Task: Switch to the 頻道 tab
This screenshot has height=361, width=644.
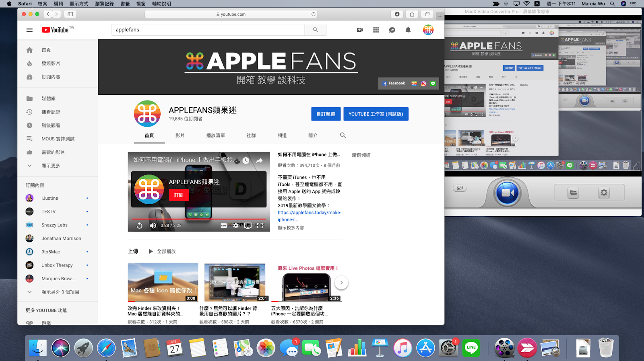Action: click(x=282, y=135)
